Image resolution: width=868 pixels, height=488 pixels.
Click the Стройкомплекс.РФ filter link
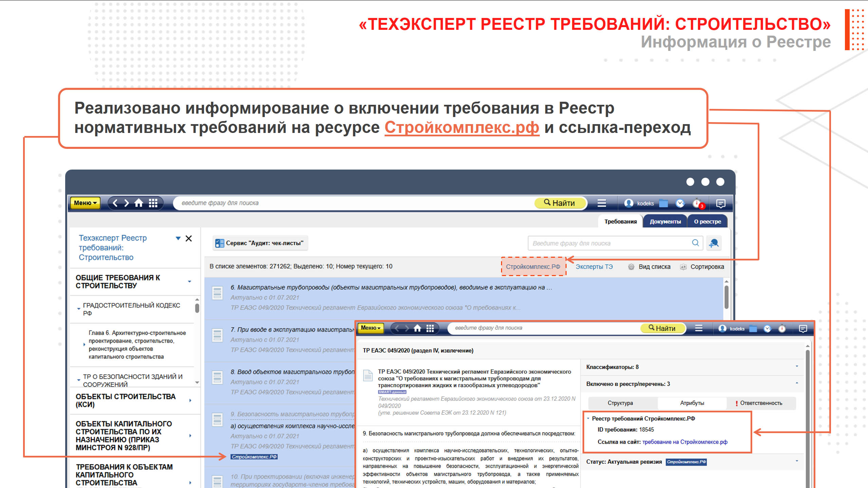tap(533, 267)
